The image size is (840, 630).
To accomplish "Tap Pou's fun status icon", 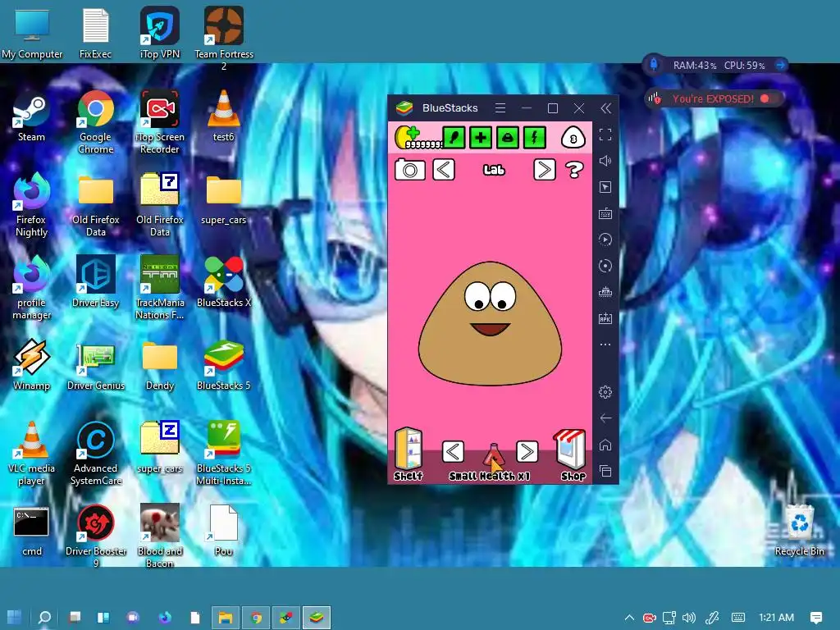I will [x=507, y=138].
